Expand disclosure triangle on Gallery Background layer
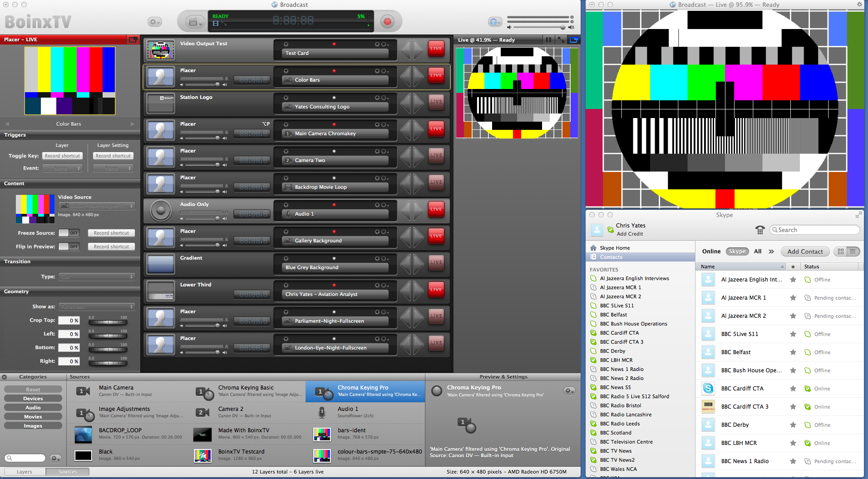 [286, 232]
